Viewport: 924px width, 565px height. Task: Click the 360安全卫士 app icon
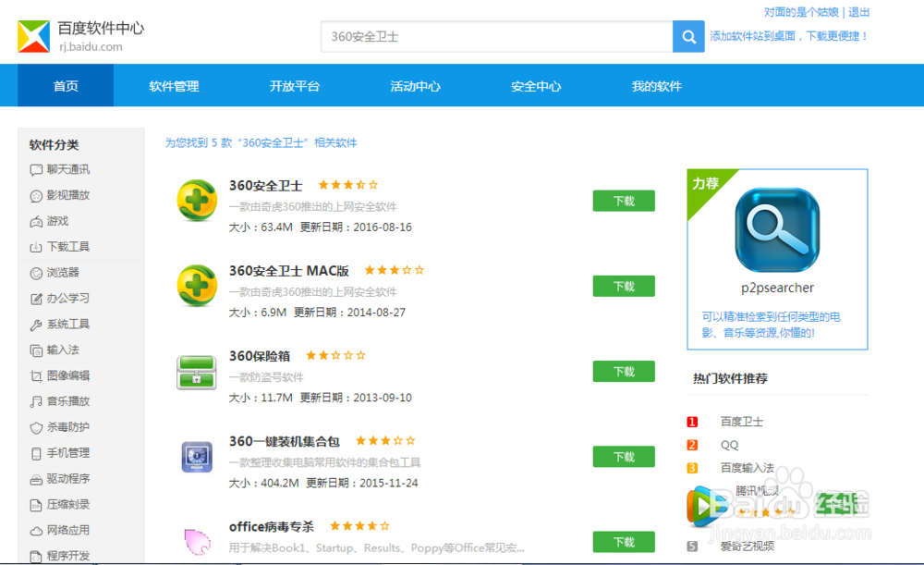(197, 201)
